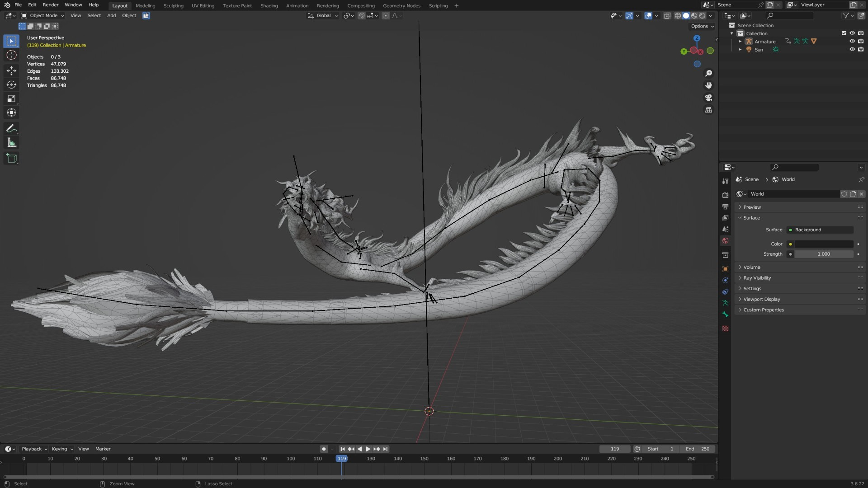Click the Surface Background button
This screenshot has height=488, width=868.
click(820, 230)
